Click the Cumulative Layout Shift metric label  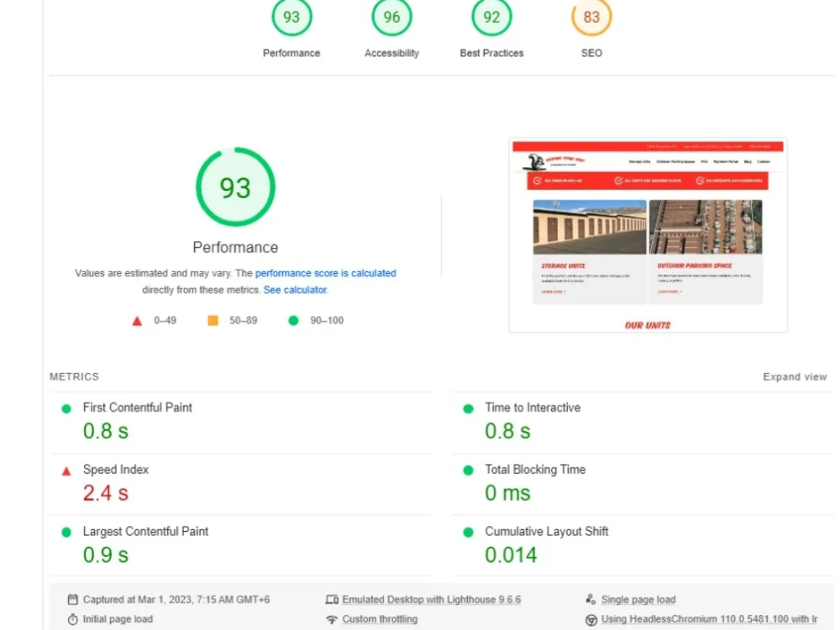coord(547,532)
